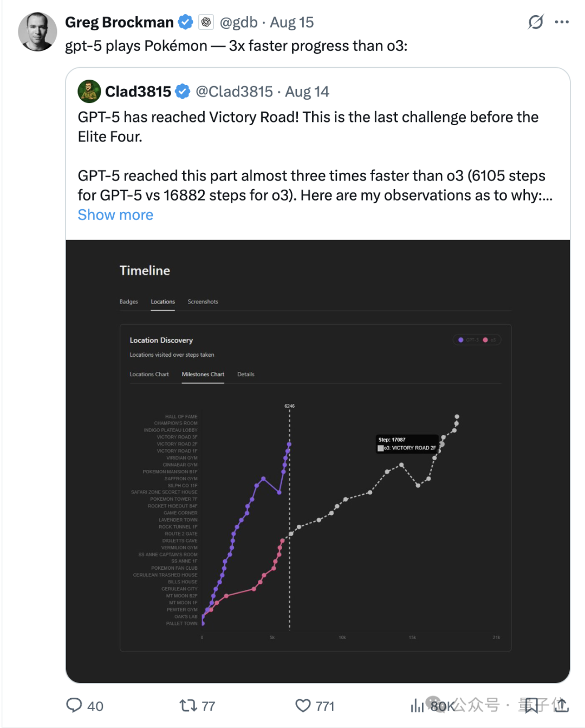Toggle GPT-5 series in chart legend
Screen dimensions: 585x728
469,340
